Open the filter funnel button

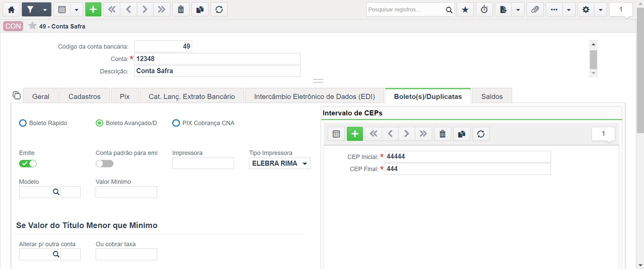click(30, 9)
